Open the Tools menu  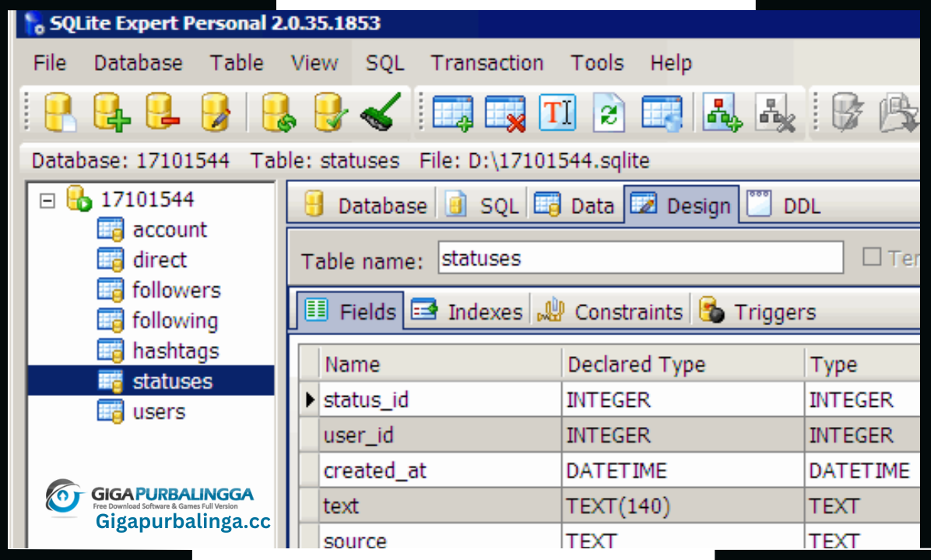[597, 63]
